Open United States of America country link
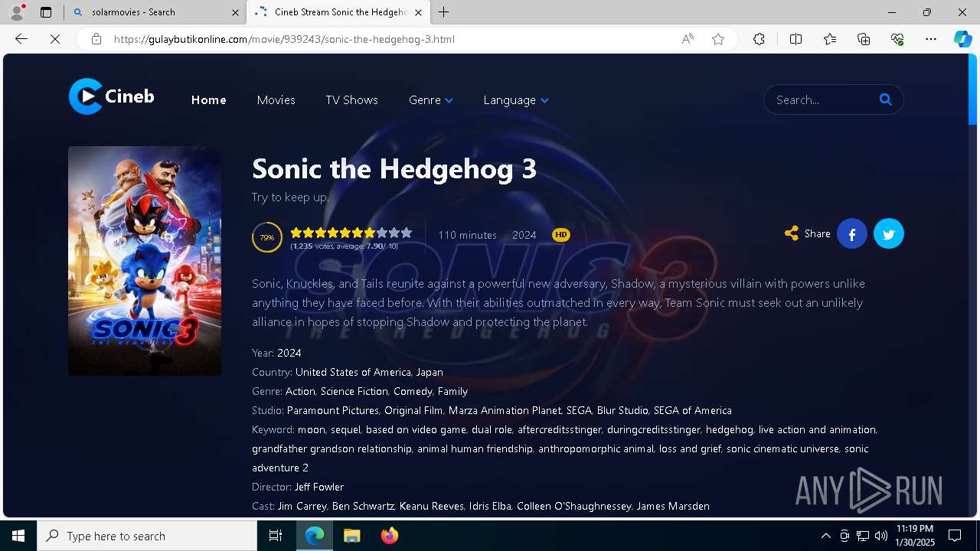The height and width of the screenshot is (551, 980). pos(353,372)
